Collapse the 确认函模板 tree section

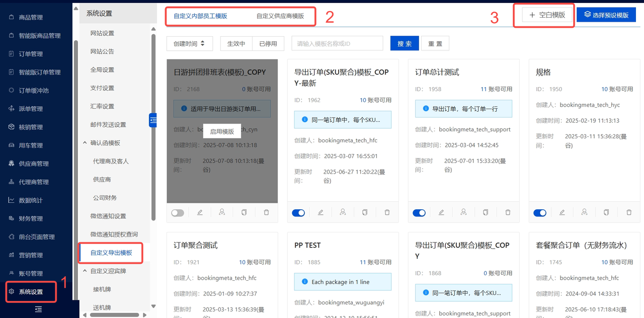[85, 143]
